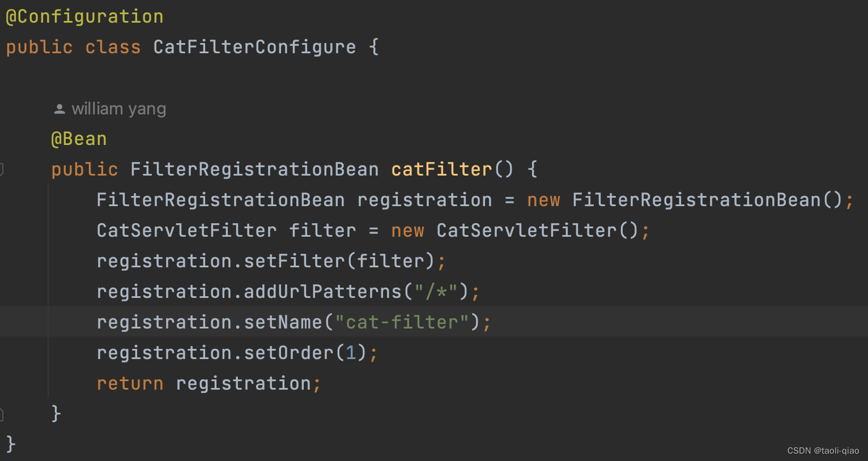The width and height of the screenshot is (868, 461).
Task: Click the "/*" URL pattern string
Action: [x=436, y=292]
